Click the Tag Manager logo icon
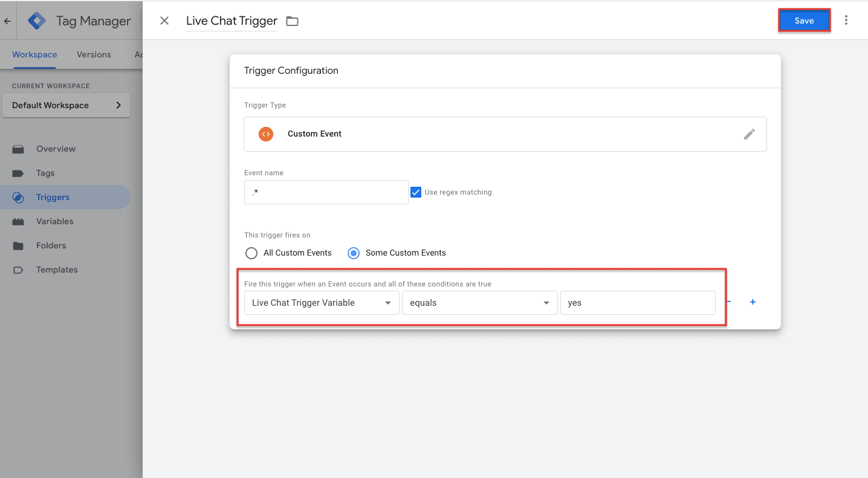Viewport: 868px width, 478px height. pyautogui.click(x=37, y=21)
